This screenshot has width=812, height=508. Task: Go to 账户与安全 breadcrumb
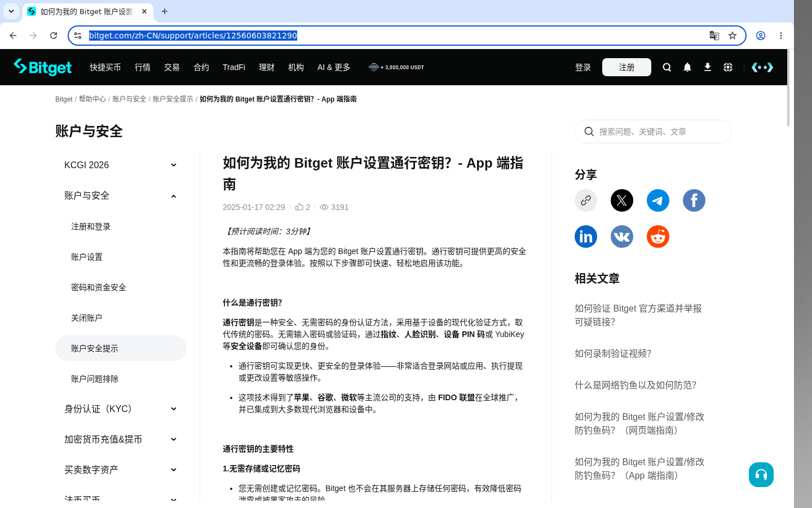click(x=129, y=99)
